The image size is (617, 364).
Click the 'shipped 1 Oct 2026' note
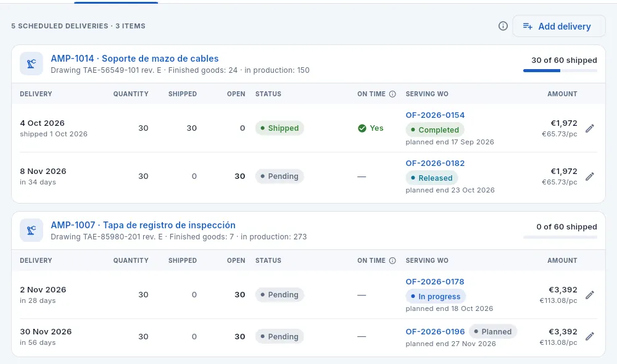click(54, 134)
